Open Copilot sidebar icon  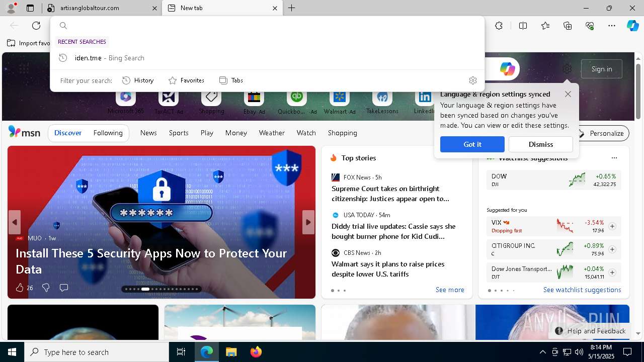pyautogui.click(x=632, y=26)
